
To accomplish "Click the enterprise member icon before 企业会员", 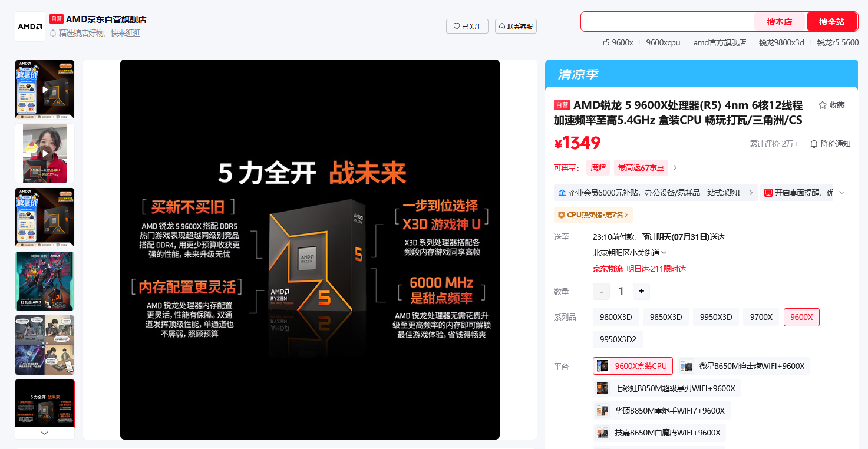I will (x=562, y=193).
